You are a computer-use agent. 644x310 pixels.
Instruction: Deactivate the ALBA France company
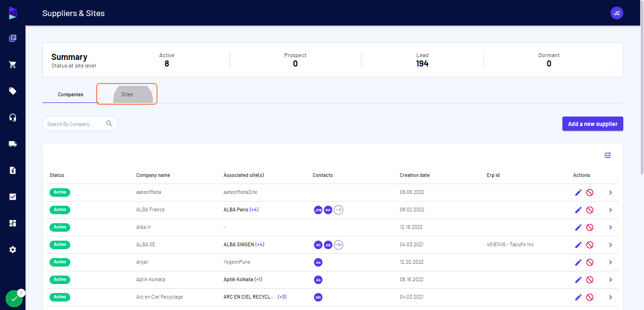[x=589, y=210]
